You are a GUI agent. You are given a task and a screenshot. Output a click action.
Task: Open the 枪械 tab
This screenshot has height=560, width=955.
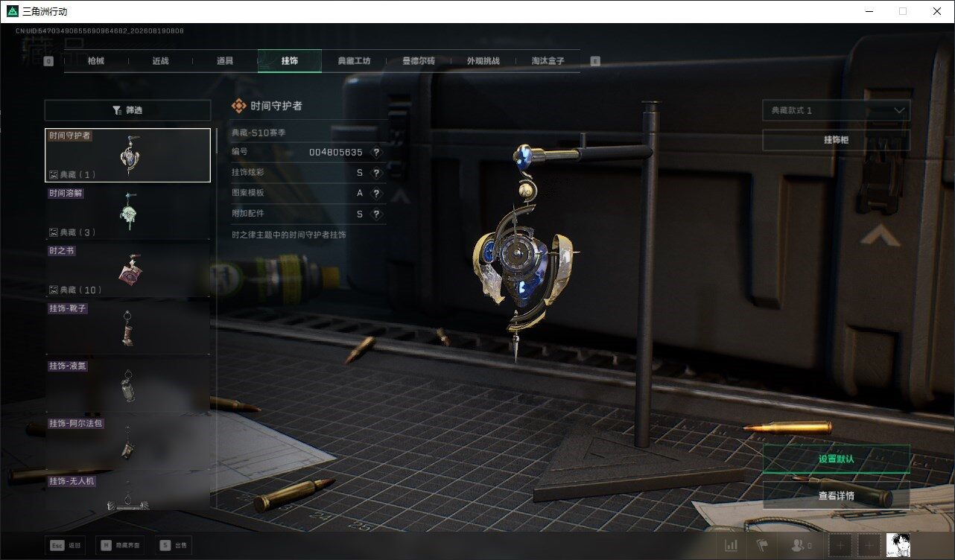point(96,61)
